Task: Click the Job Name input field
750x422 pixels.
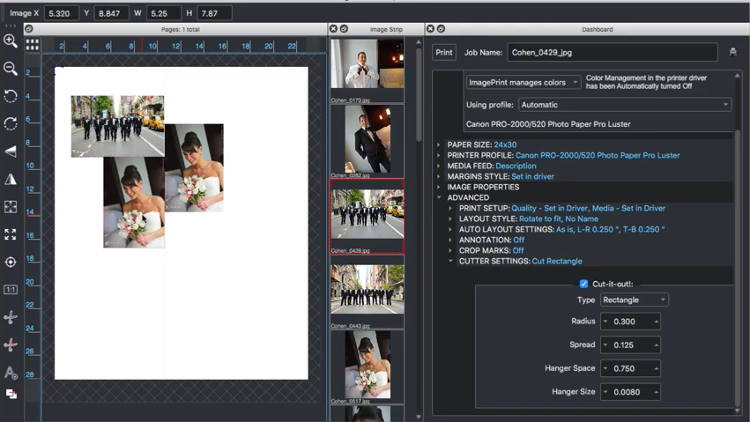Action: (612, 53)
